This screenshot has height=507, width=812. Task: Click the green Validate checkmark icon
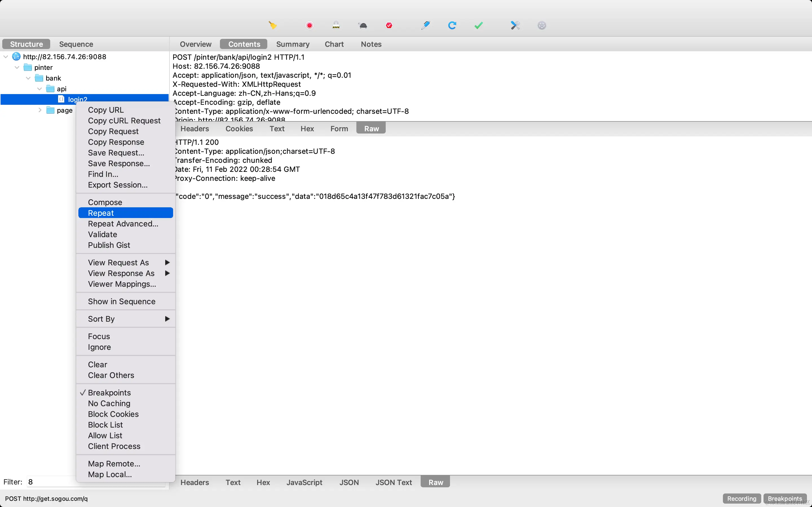click(478, 25)
